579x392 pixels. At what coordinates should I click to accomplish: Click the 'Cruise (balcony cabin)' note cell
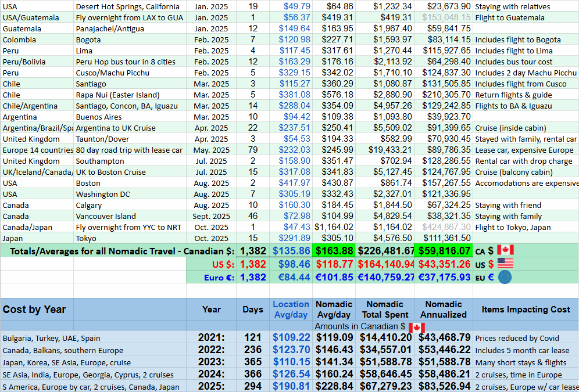click(514, 172)
